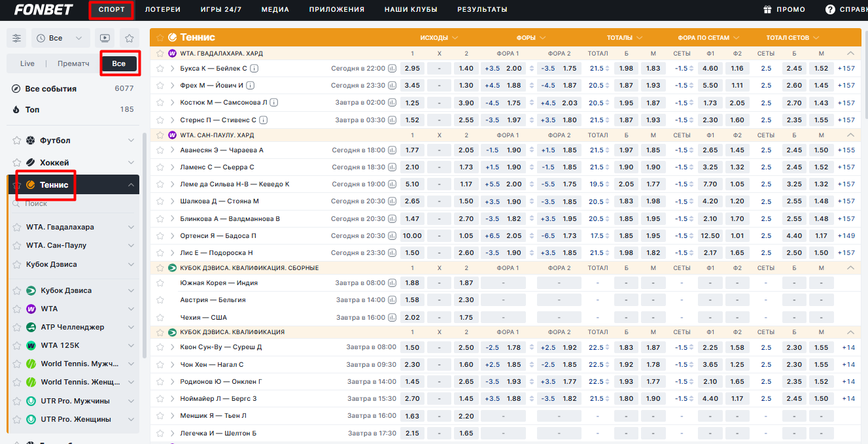Open the Форы column dropdown

click(530, 37)
